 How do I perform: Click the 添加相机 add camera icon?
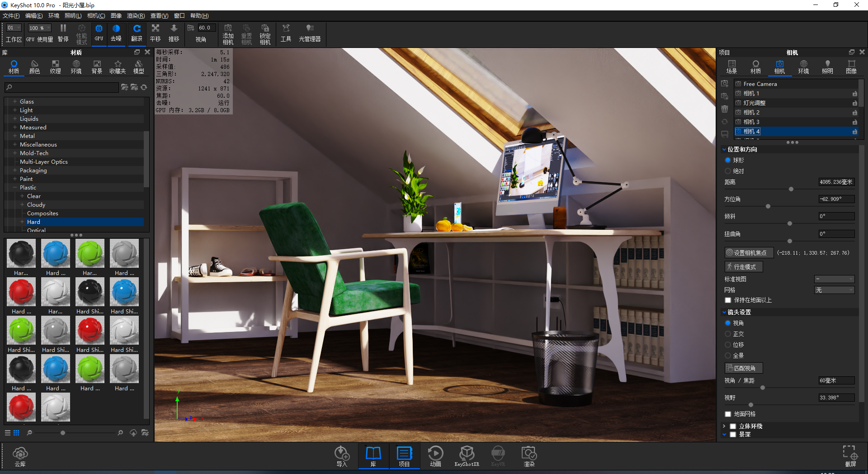click(x=228, y=34)
